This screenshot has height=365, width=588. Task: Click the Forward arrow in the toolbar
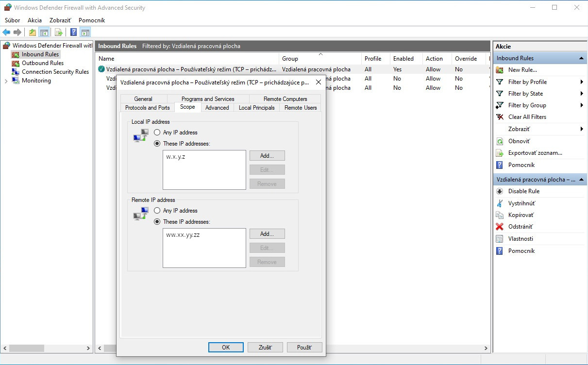tap(17, 33)
